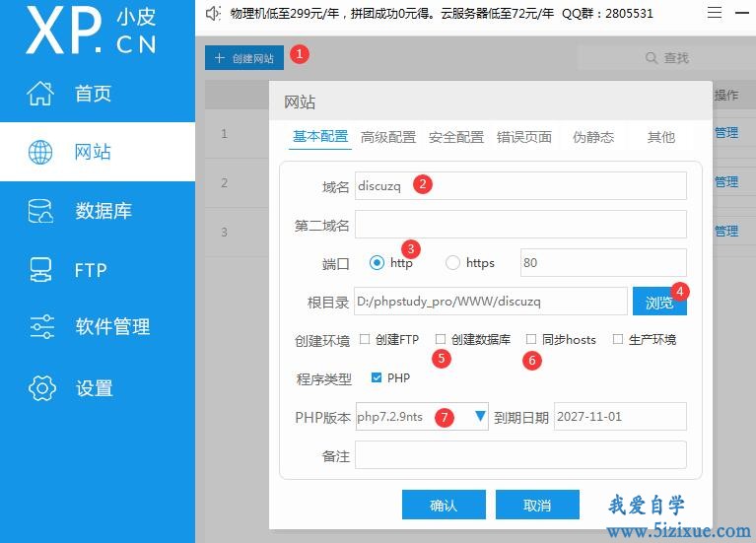Click the XP.CN logo
756x543 pixels.
coord(91,30)
